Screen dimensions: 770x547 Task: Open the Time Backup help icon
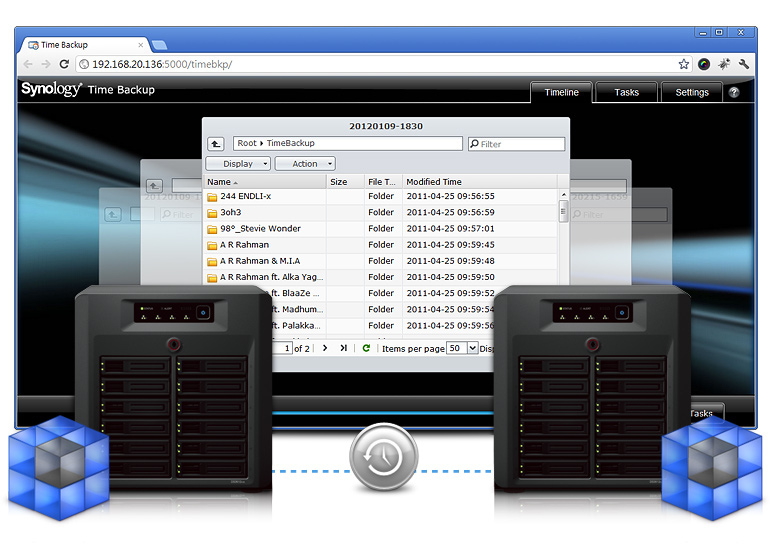[x=734, y=92]
